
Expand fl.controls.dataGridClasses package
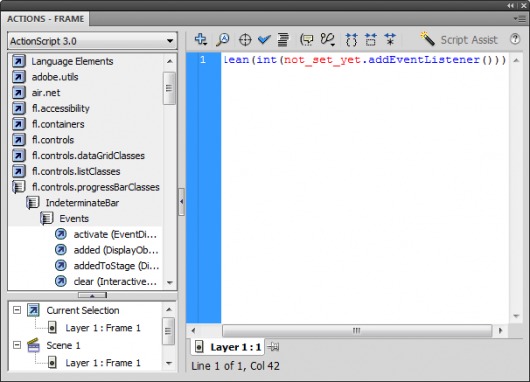point(88,156)
